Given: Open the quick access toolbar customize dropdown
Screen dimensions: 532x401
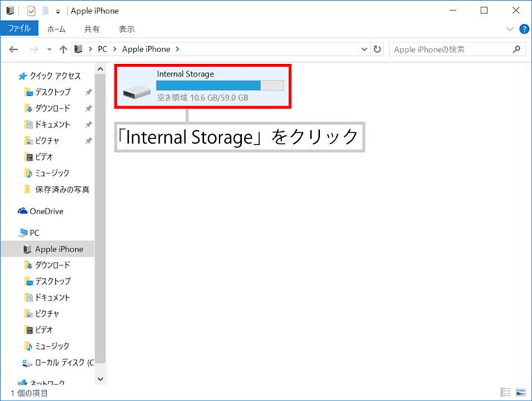Looking at the screenshot, I should [57, 11].
